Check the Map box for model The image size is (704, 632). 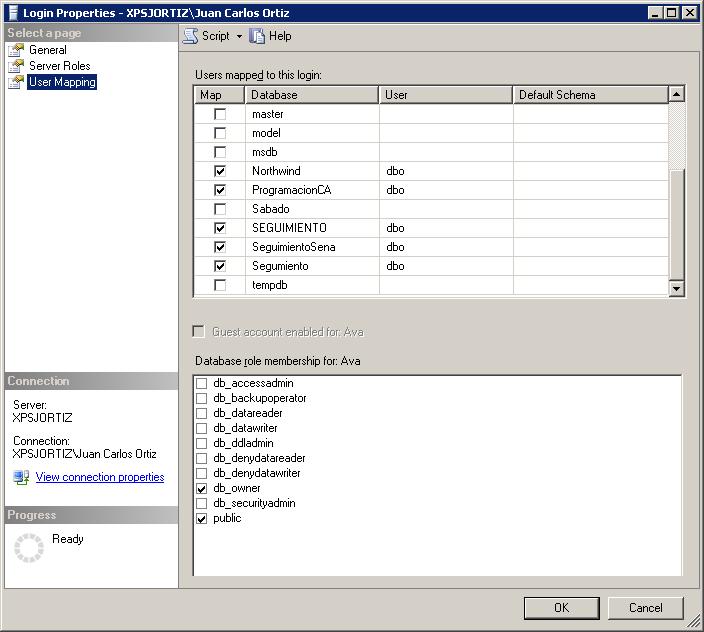(220, 133)
